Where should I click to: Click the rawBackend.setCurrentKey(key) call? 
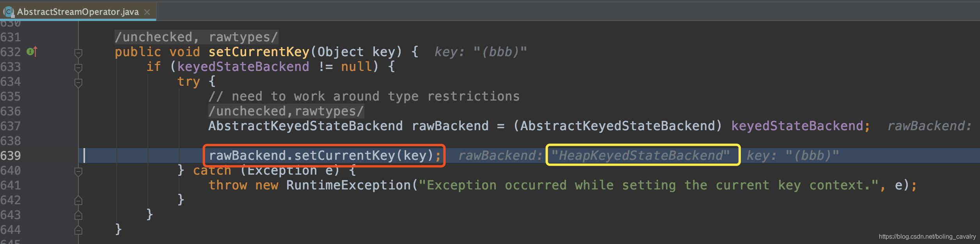[x=321, y=156]
